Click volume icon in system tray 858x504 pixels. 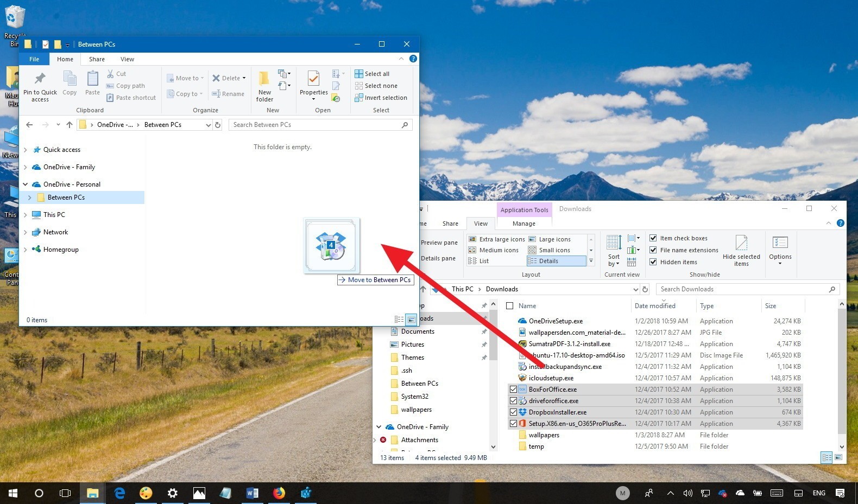[687, 493]
